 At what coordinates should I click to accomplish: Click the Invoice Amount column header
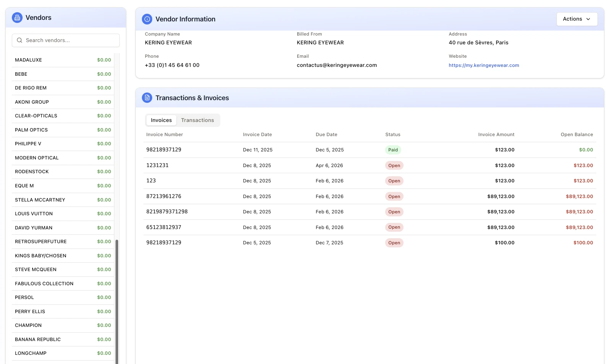tap(496, 135)
